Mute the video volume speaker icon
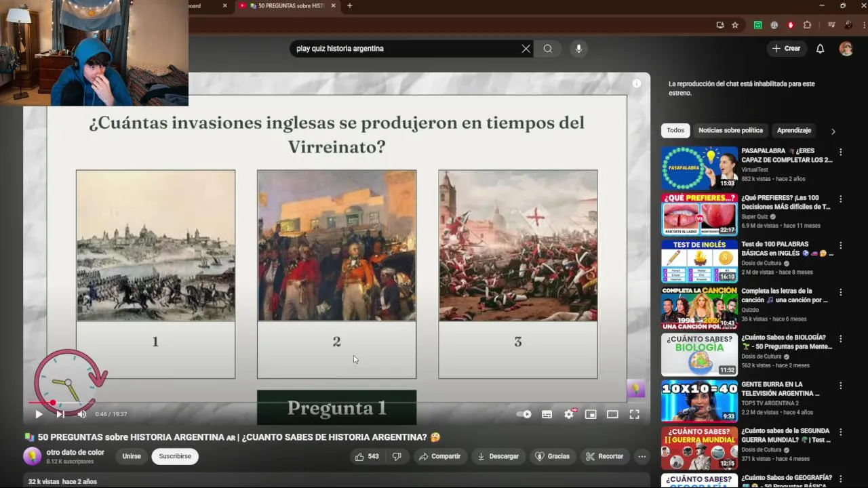This screenshot has height=488, width=868. pyautogui.click(x=82, y=414)
